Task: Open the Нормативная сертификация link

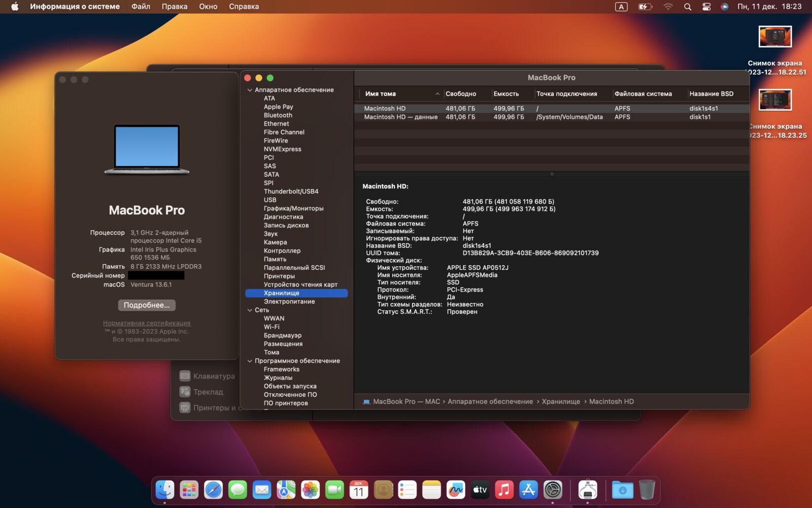Action: pos(147,323)
